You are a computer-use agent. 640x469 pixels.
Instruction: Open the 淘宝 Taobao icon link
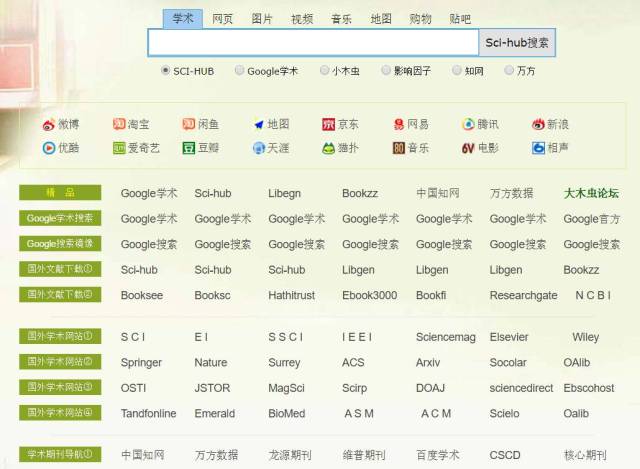pos(131,124)
